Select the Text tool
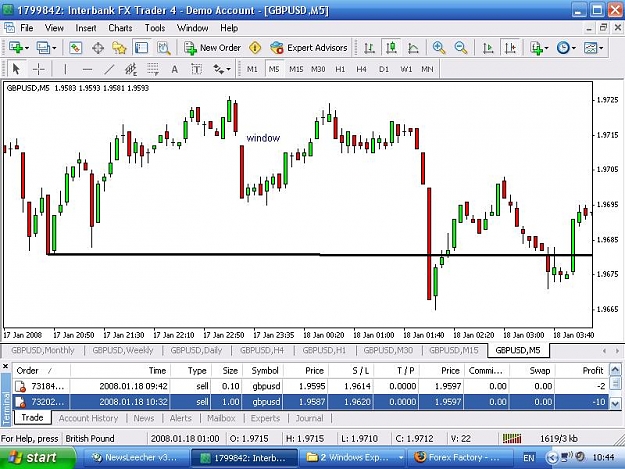 tap(175, 69)
